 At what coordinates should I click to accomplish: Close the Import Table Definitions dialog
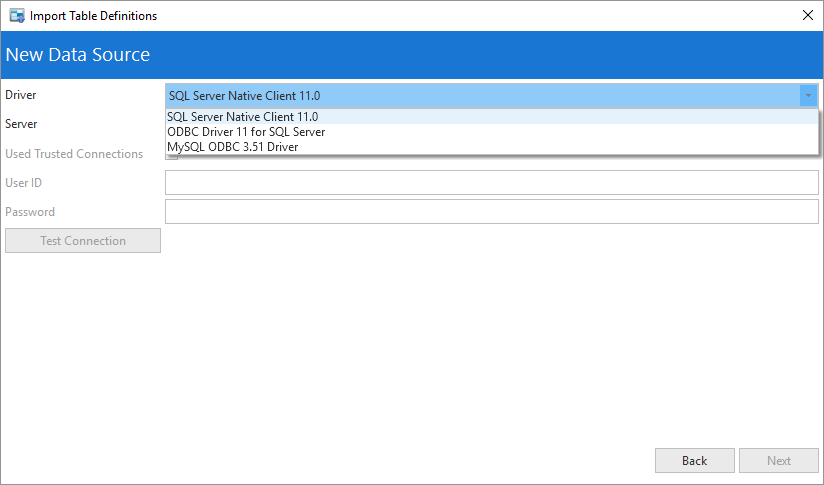pos(808,15)
